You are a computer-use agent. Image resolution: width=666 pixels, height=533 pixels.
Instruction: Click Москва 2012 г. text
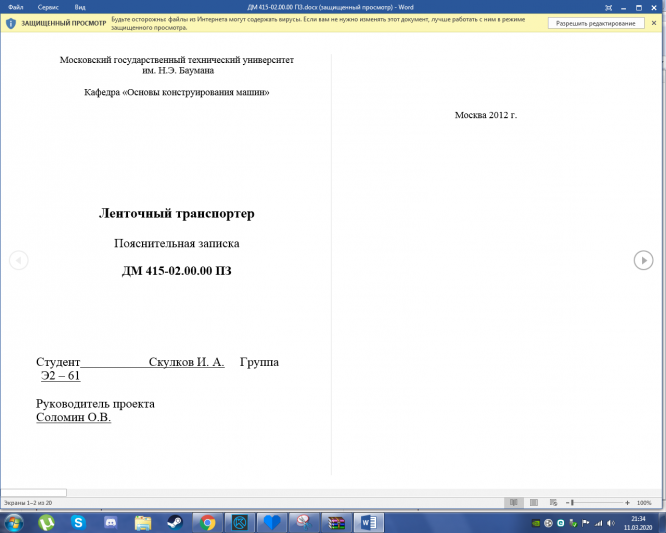point(486,115)
